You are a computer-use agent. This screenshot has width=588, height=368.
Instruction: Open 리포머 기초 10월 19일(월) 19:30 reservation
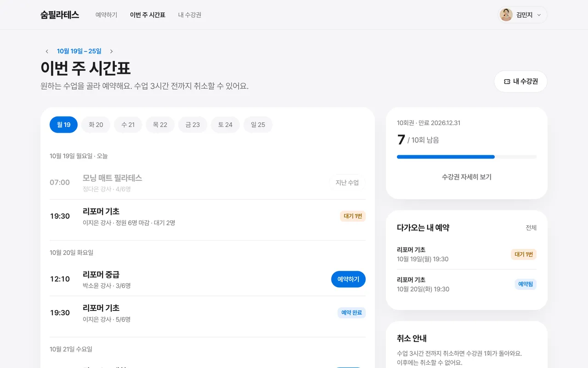[x=467, y=254]
